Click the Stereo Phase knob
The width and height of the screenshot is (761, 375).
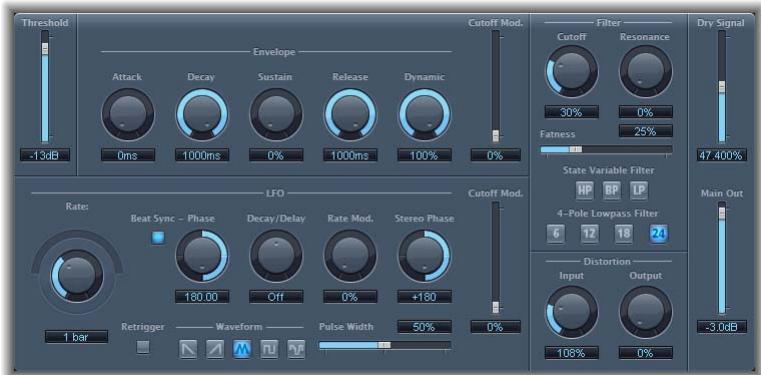click(424, 256)
